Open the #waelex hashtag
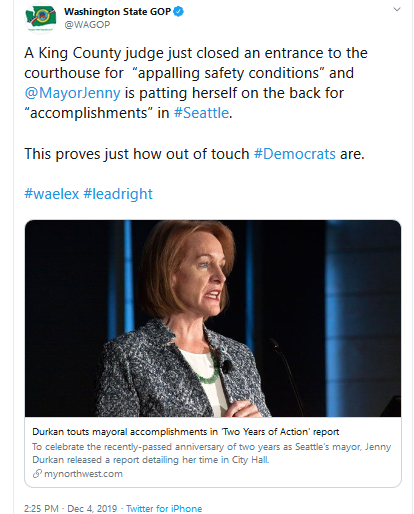The height and width of the screenshot is (514, 414). point(52,194)
